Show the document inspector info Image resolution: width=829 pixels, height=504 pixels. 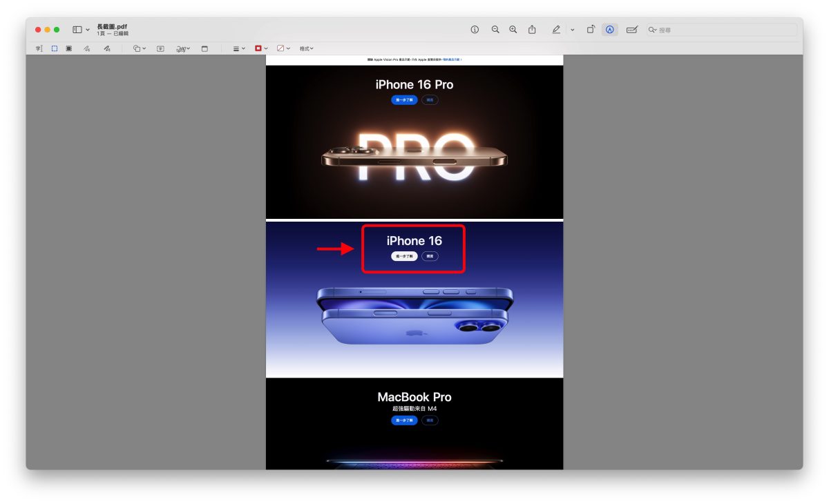pyautogui.click(x=475, y=30)
